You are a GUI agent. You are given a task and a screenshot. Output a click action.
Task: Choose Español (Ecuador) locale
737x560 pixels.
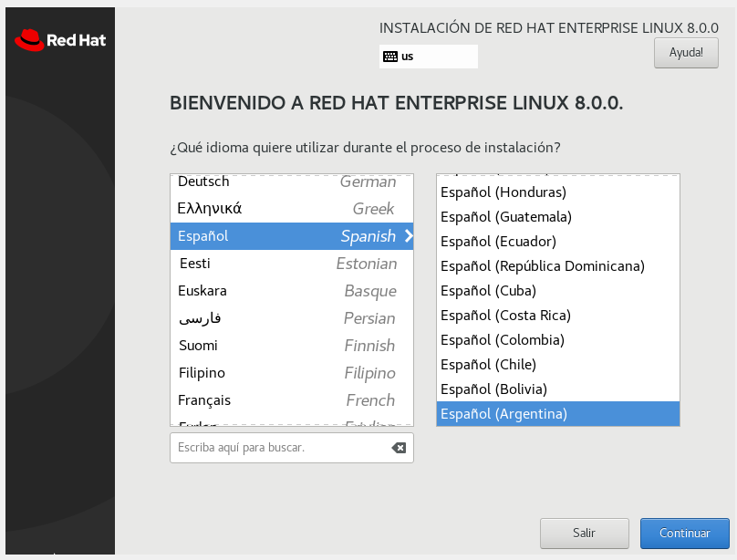(558, 242)
